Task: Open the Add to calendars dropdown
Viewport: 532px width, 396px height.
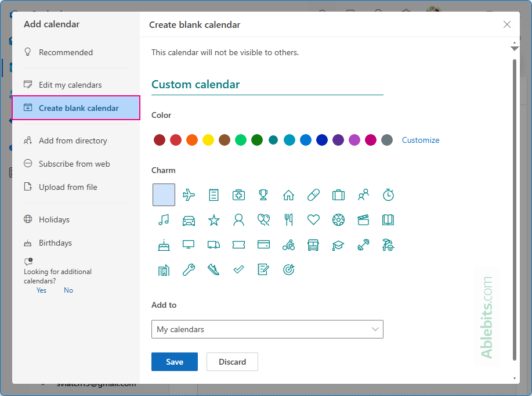Action: click(x=267, y=329)
